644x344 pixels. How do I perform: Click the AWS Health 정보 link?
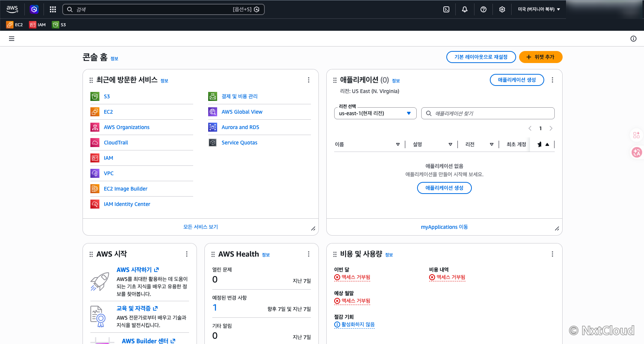point(266,255)
